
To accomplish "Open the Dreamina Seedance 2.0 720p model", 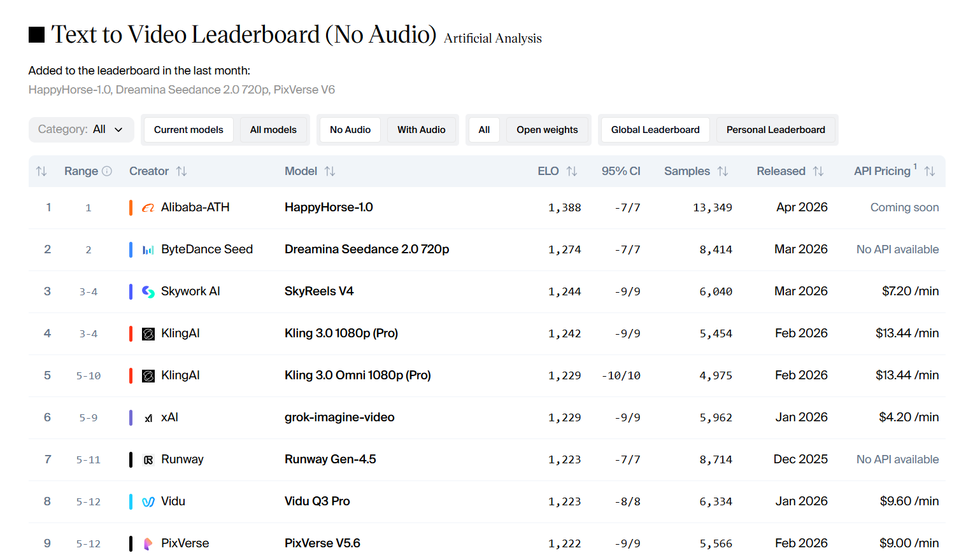I will (367, 249).
